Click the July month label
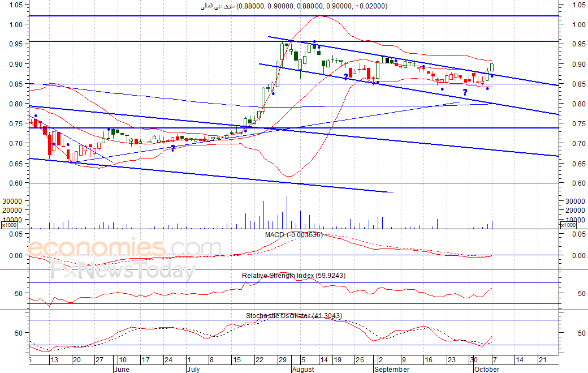588x373 pixels. pos(193,369)
